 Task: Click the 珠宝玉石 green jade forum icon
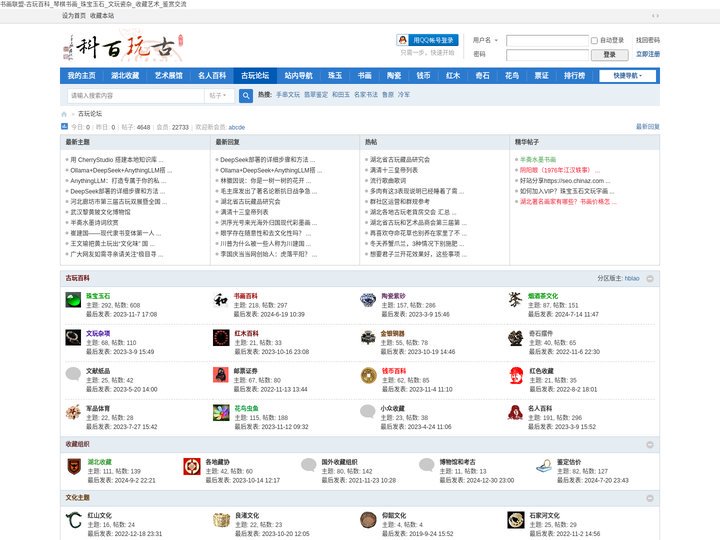pos(73,300)
